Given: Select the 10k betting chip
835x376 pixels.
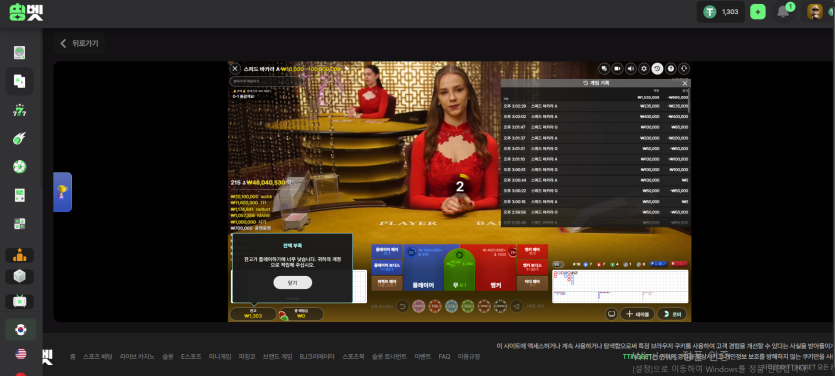Looking at the screenshot, I should coord(435,306).
